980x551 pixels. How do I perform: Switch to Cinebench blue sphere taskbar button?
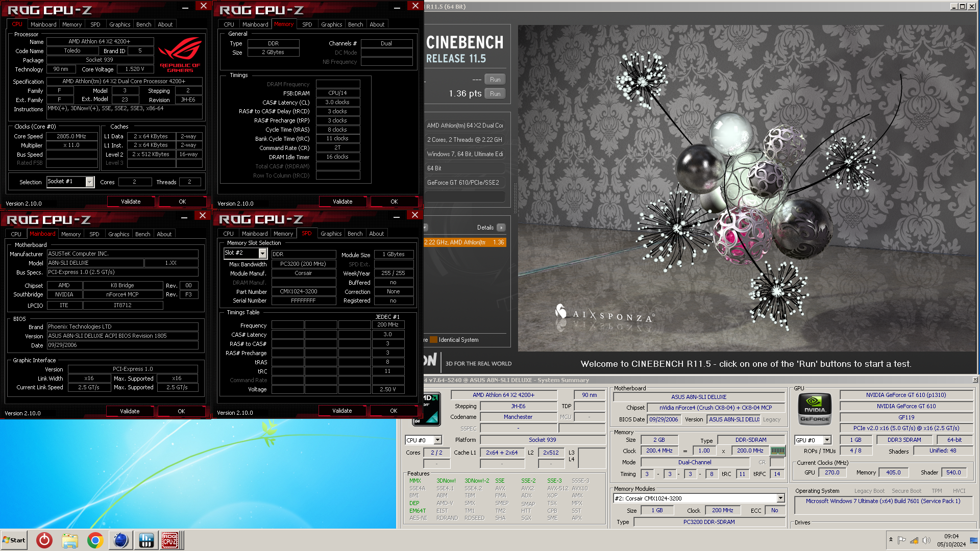121,540
